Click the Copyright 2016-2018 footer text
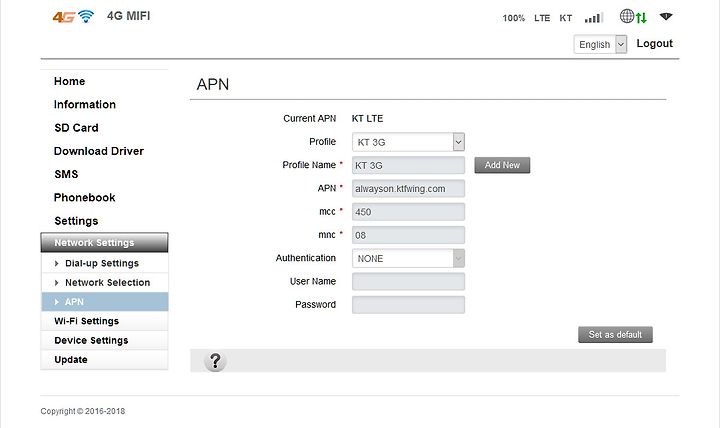Screen dimensions: 720x428 pyautogui.click(x=83, y=411)
